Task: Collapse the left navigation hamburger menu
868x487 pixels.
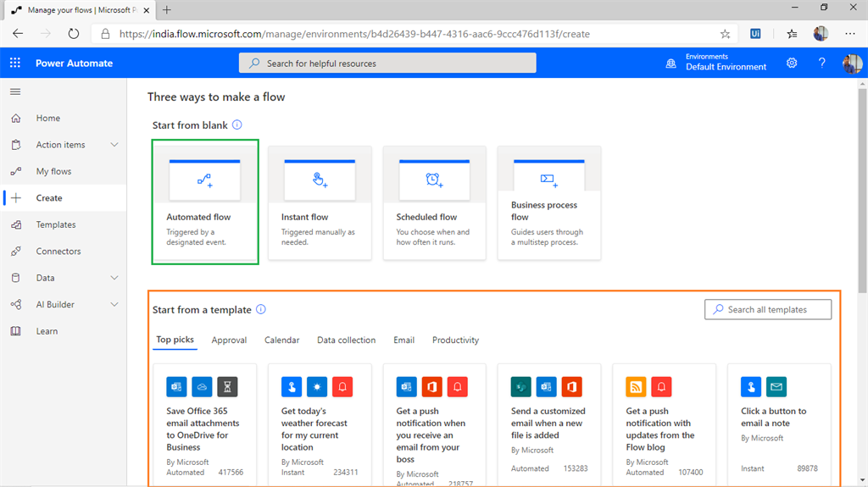Action: point(15,91)
